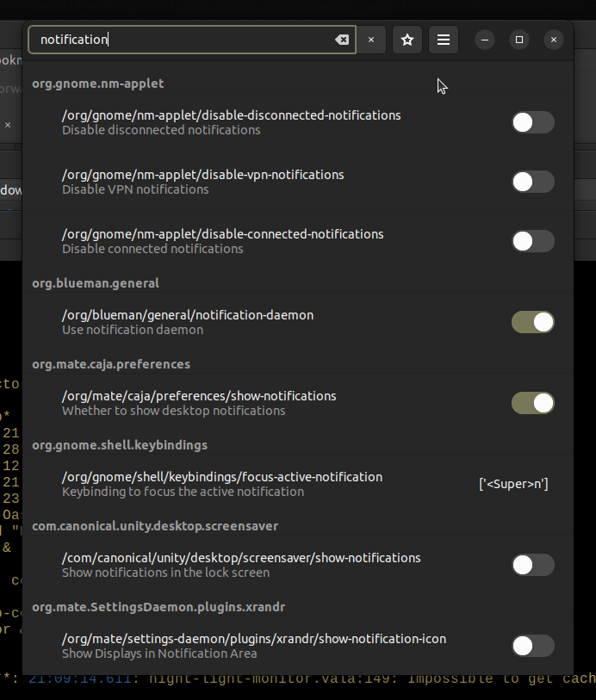
Task: Open the hamburger main menu
Action: pos(444,40)
